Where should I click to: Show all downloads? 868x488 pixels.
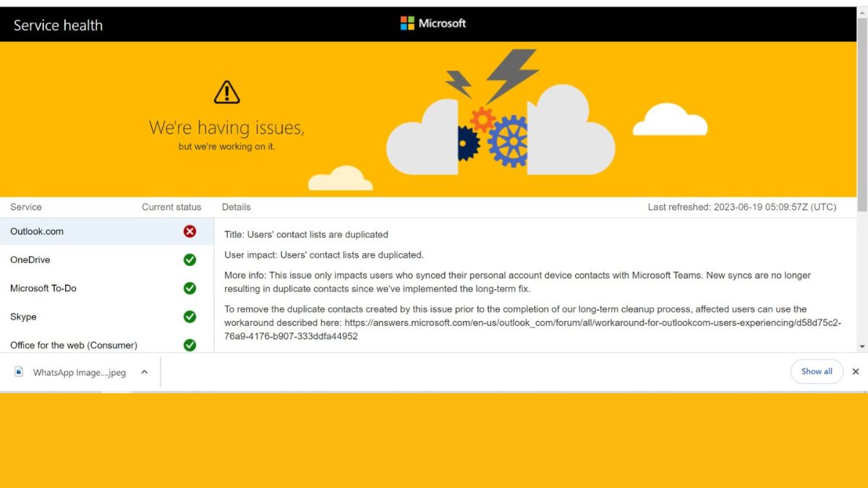(817, 372)
